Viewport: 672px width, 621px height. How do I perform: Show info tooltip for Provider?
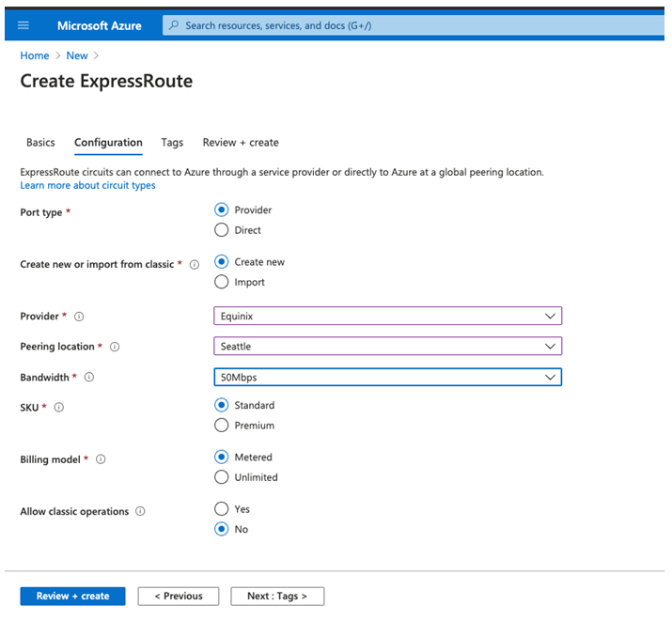(x=79, y=317)
